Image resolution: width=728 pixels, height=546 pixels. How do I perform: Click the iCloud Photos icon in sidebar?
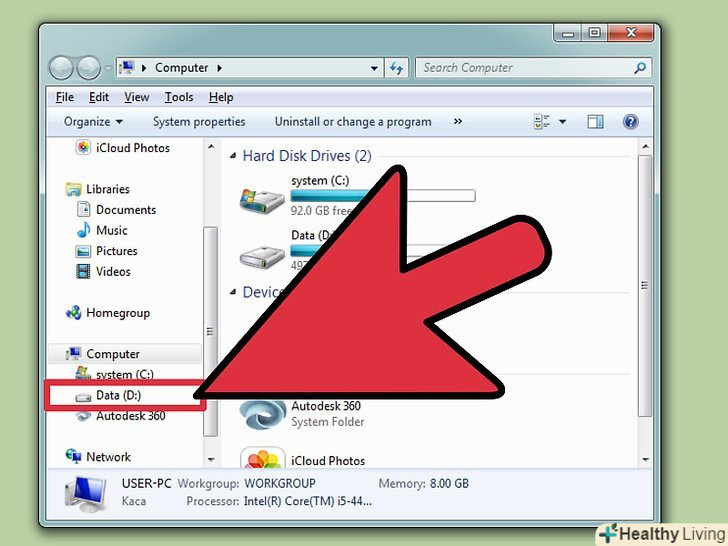pos(83,148)
